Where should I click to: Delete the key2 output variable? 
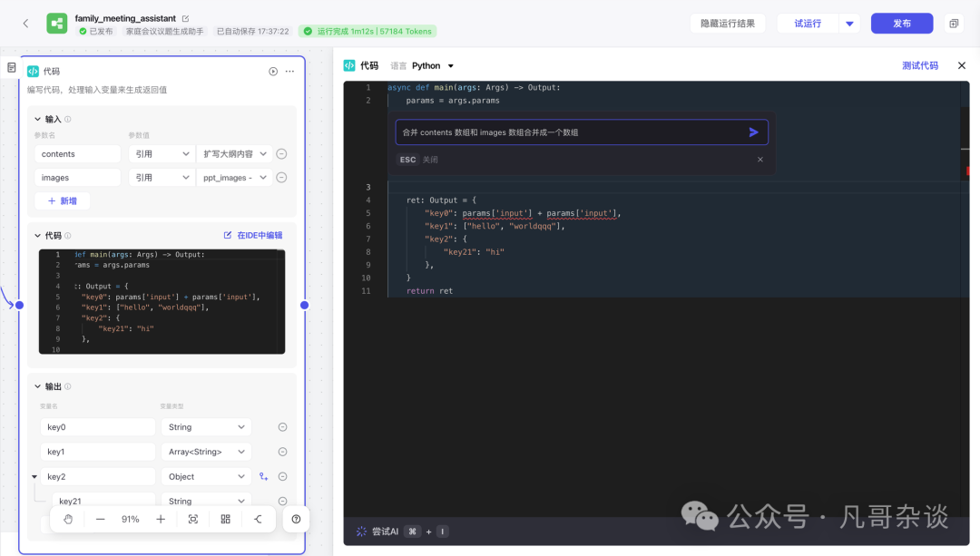coord(282,477)
